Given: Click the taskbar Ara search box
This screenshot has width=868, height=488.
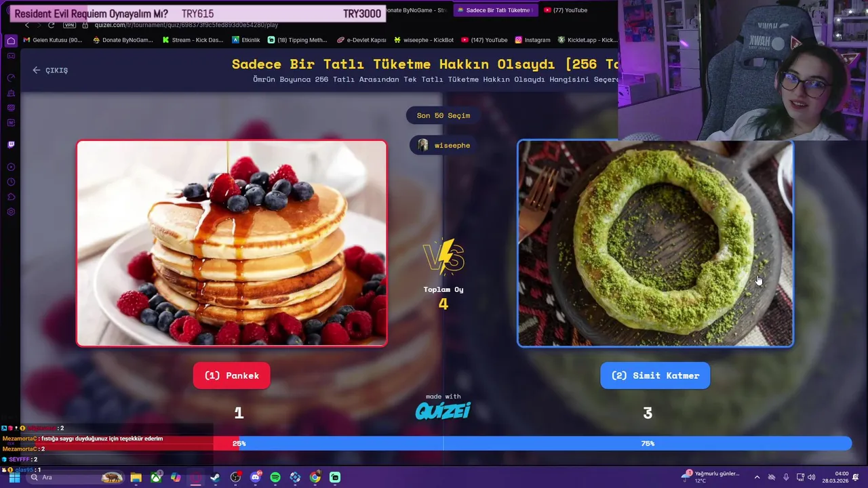Looking at the screenshot, I should 76,477.
